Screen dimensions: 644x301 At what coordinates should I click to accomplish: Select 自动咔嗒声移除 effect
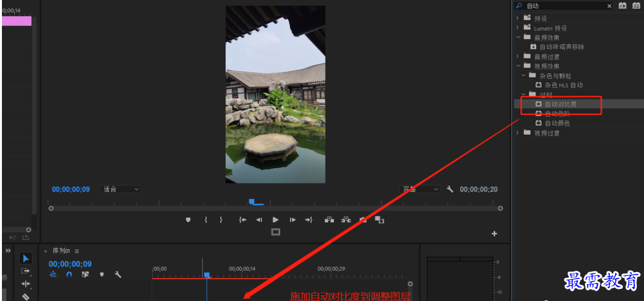562,47
